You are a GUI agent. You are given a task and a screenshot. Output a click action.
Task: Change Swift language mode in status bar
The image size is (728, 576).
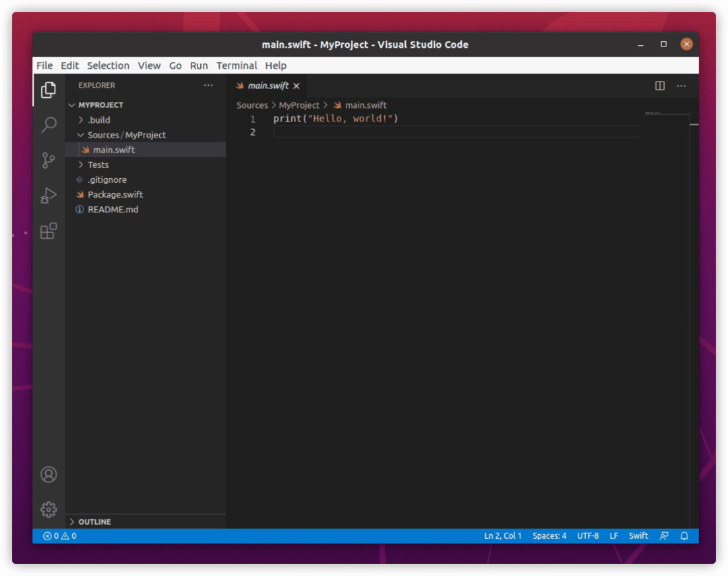point(638,536)
